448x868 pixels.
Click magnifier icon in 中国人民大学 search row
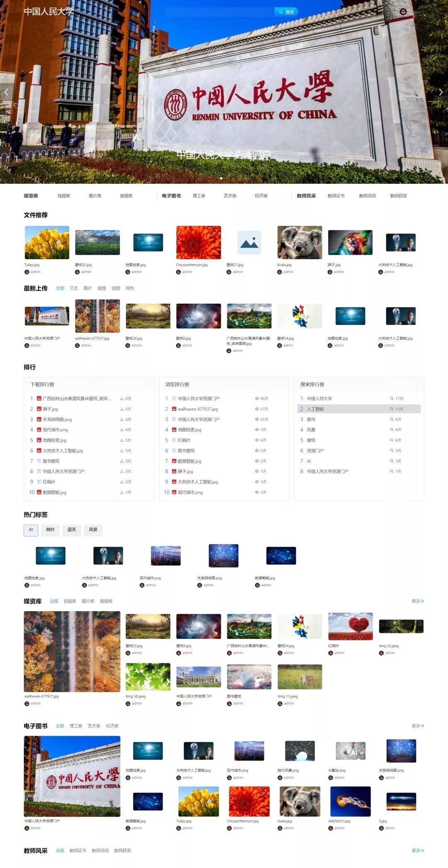point(392,398)
